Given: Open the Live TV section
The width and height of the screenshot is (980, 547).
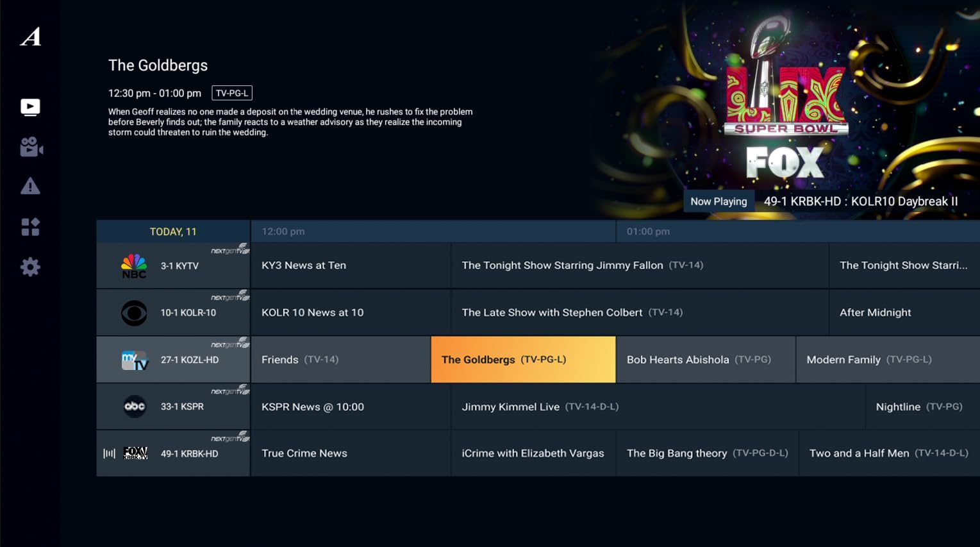Looking at the screenshot, I should tap(29, 107).
